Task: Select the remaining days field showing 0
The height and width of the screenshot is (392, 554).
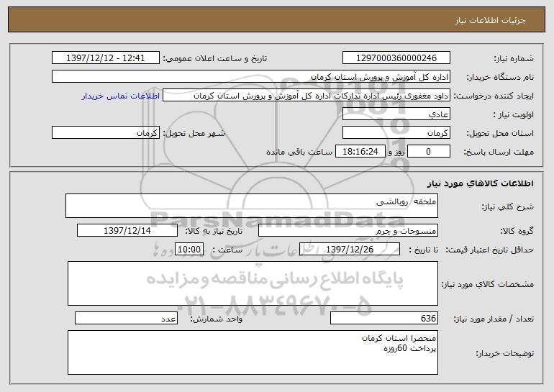Action: 429,152
